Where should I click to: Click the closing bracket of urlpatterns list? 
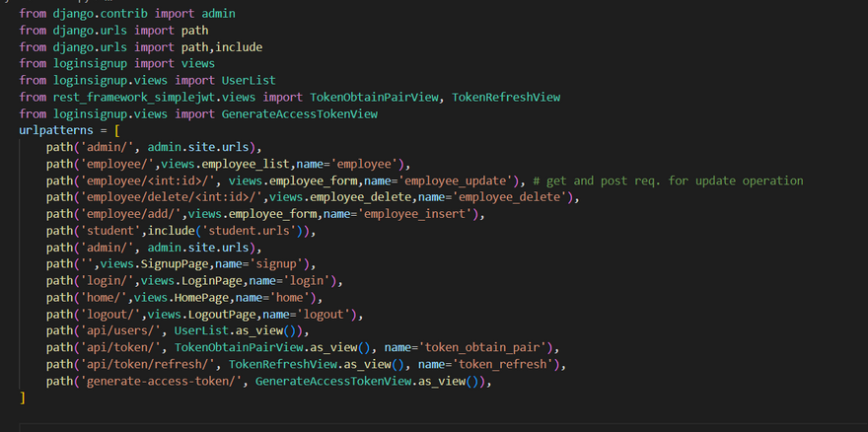[x=22, y=397]
